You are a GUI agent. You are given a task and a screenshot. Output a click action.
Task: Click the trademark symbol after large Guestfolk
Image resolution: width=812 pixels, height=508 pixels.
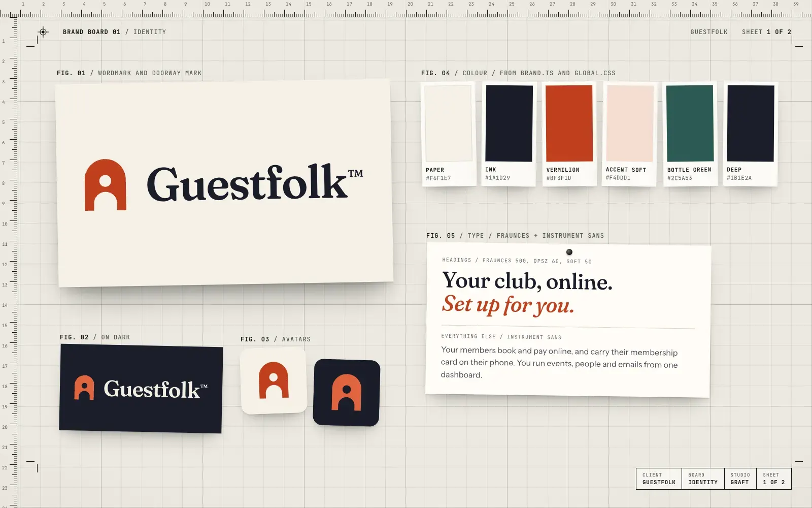tap(356, 173)
